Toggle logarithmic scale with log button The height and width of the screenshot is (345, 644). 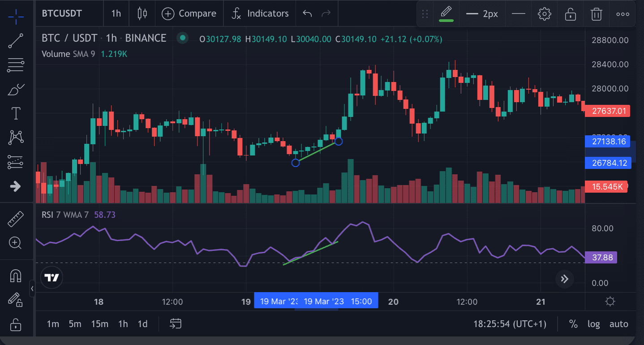click(x=593, y=324)
